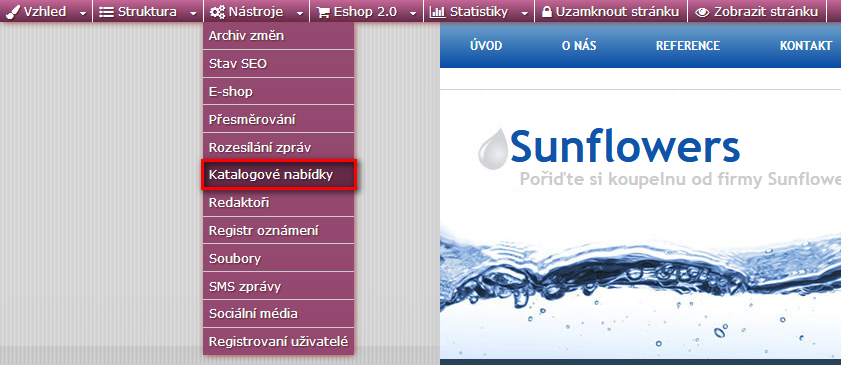Select Archiv změn from Nástroje menu

pyautogui.click(x=278, y=36)
